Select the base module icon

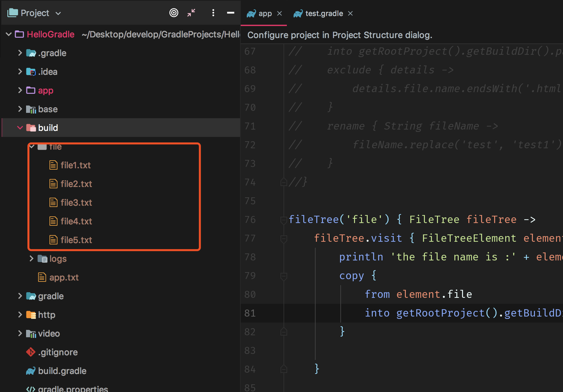tap(31, 109)
